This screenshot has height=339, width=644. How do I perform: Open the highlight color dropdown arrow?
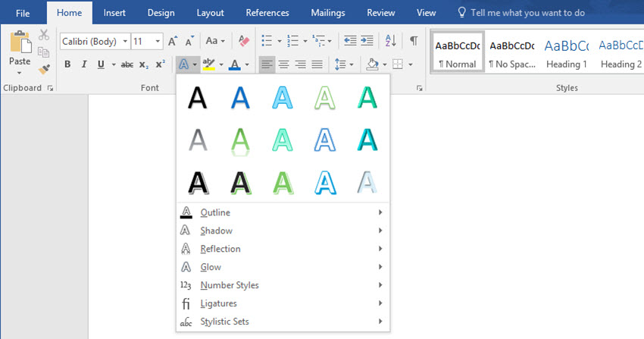click(x=221, y=64)
